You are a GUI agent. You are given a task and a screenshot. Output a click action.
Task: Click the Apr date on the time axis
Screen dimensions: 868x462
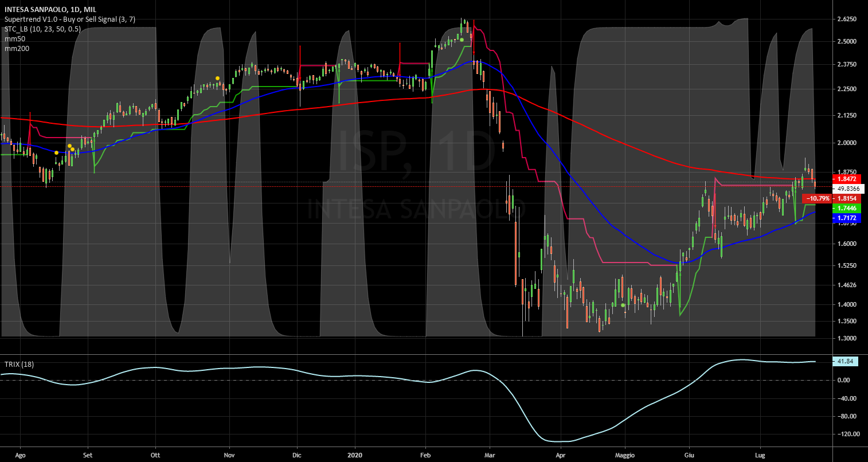(x=561, y=456)
